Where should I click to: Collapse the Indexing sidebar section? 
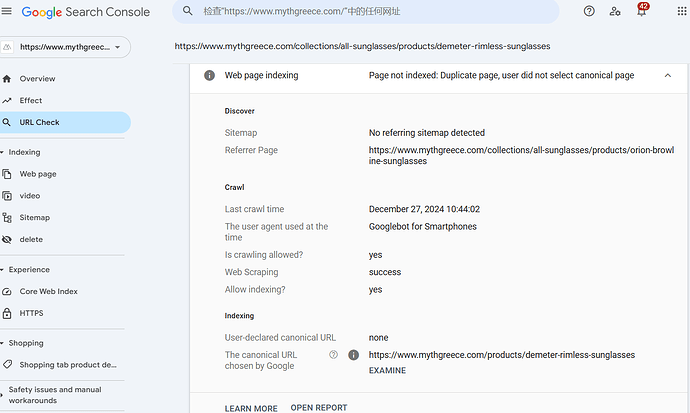[x=4, y=152]
